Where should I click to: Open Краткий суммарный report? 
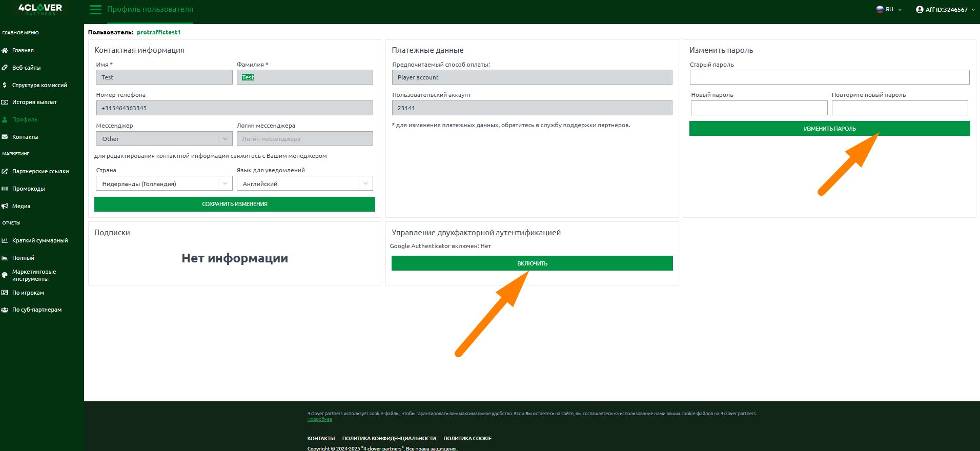pyautogui.click(x=40, y=240)
